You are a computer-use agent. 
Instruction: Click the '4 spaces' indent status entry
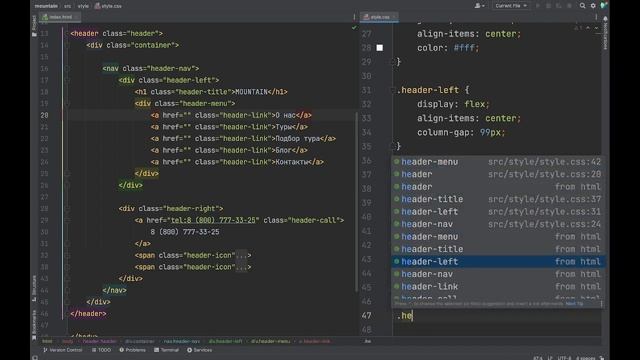(586, 358)
